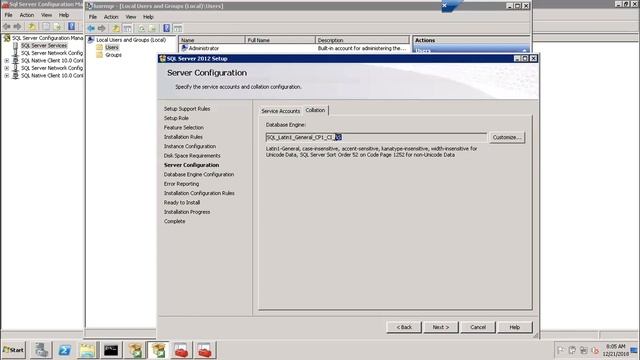
Task: Click Installation Configuration Rules step
Action: [199, 193]
